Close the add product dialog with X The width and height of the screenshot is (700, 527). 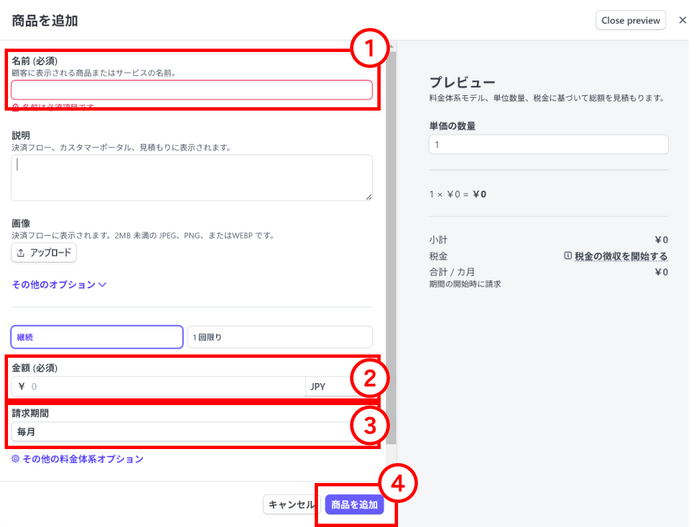coord(683,20)
